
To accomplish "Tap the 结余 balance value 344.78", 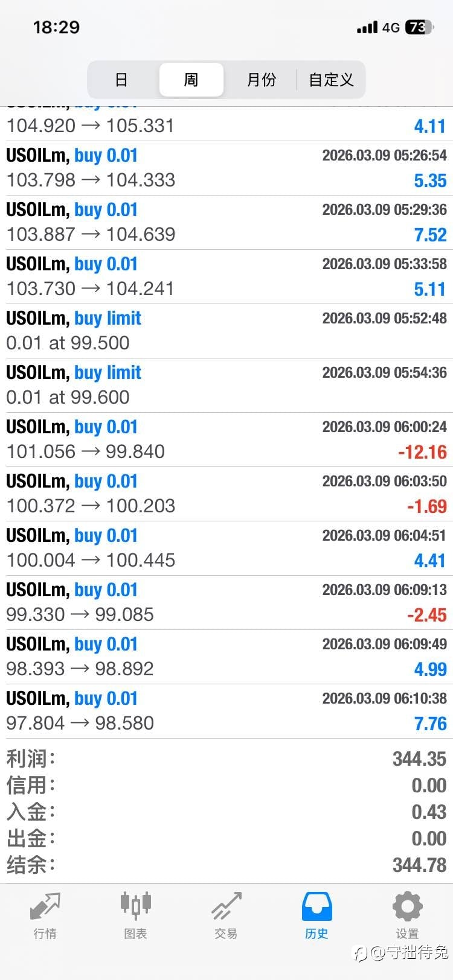I will pos(419,865).
